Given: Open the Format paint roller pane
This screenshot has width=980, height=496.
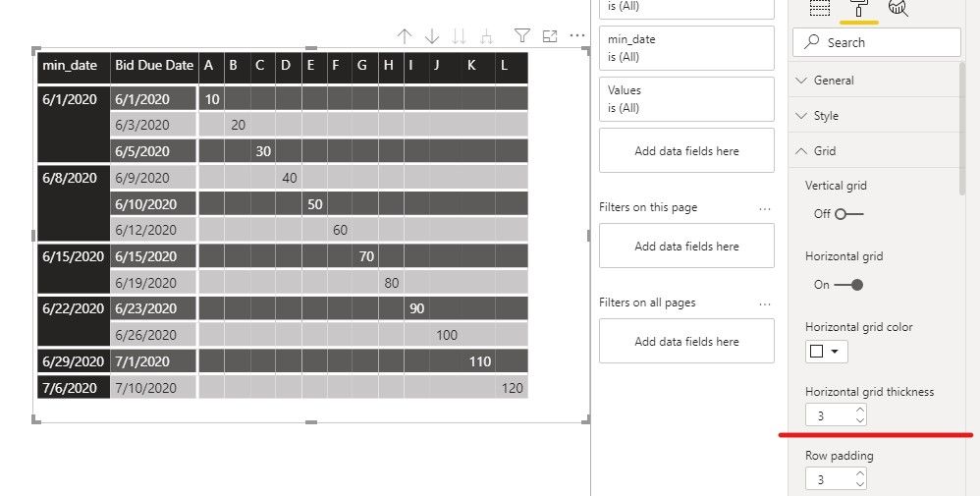Looking at the screenshot, I should (859, 8).
